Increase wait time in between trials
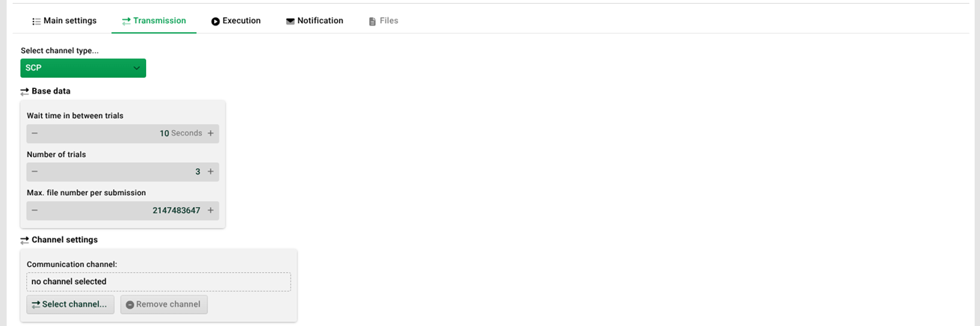Screen dimensions: 980x326 (x=210, y=133)
